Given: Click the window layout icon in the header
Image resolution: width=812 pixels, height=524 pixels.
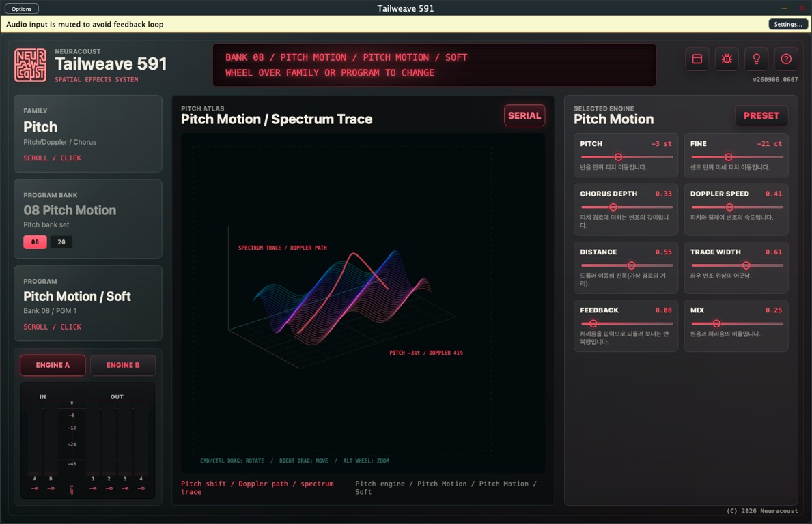Looking at the screenshot, I should (697, 59).
